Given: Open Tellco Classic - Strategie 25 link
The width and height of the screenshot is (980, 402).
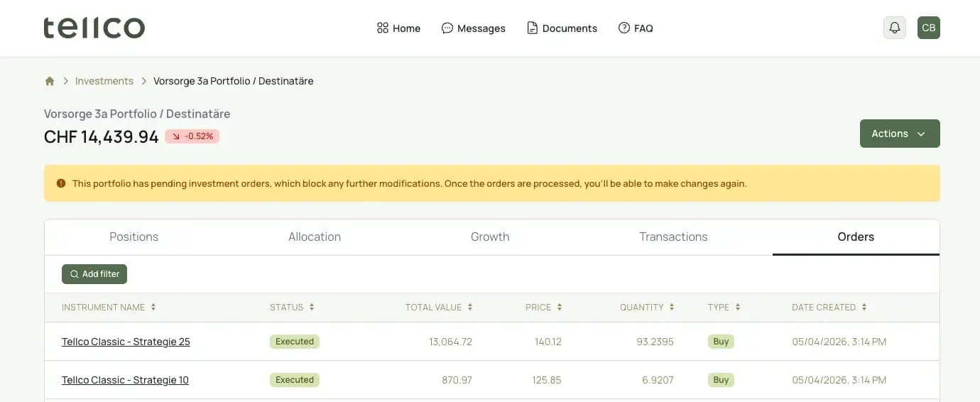Looking at the screenshot, I should [x=126, y=342].
